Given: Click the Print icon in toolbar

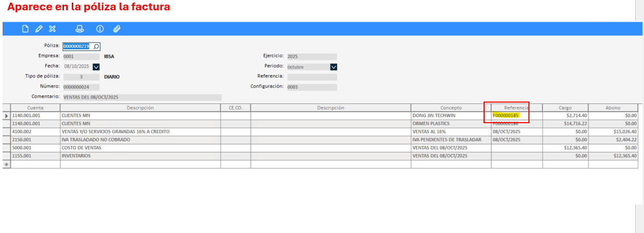Looking at the screenshot, I should [79, 29].
